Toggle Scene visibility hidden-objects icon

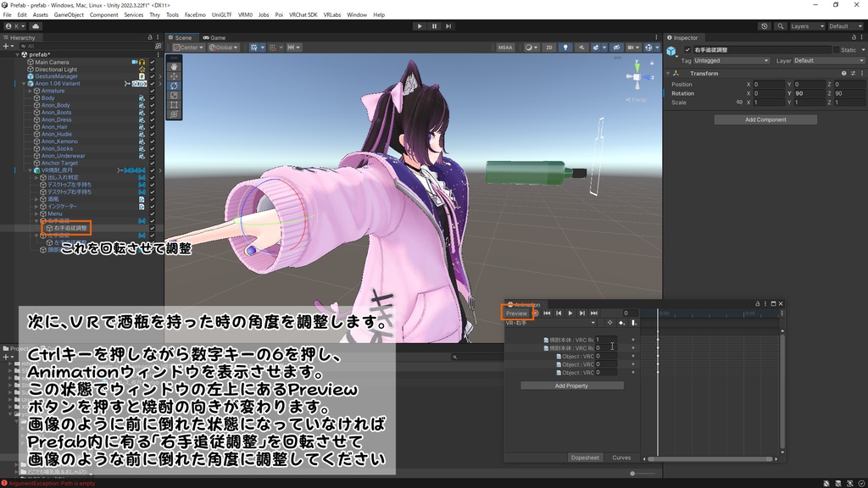pos(616,47)
